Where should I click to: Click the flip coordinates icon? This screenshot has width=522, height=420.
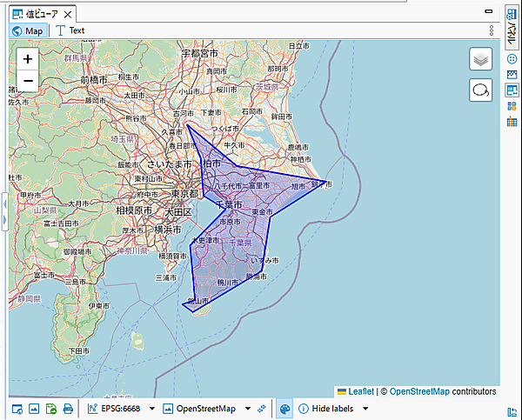click(261, 409)
